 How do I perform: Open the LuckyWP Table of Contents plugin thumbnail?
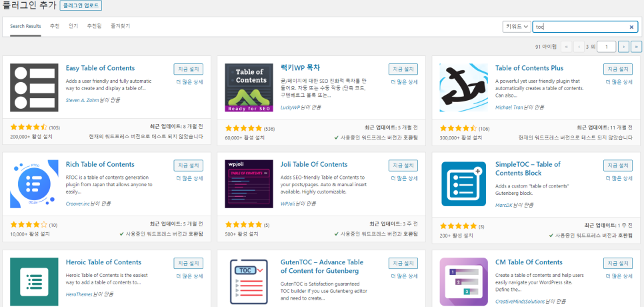coord(249,87)
